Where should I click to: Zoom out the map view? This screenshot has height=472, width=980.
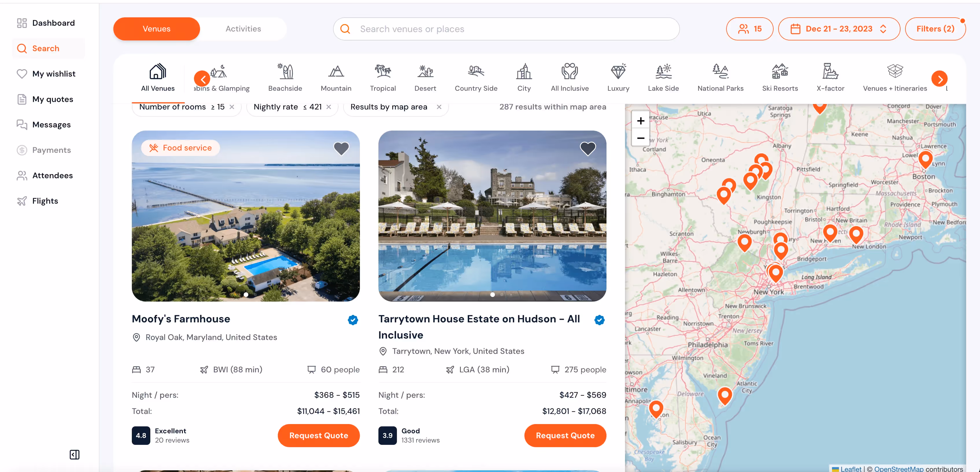640,138
